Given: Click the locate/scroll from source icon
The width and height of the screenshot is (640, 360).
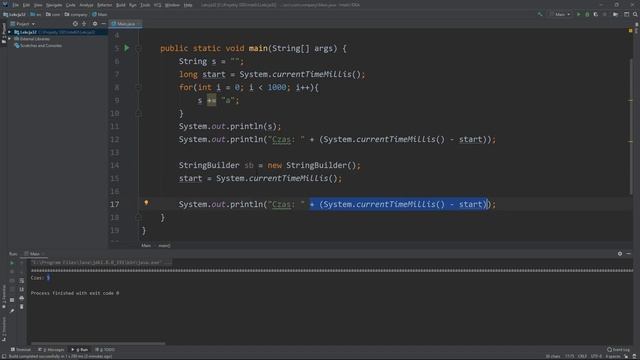Looking at the screenshot, I should (75, 24).
